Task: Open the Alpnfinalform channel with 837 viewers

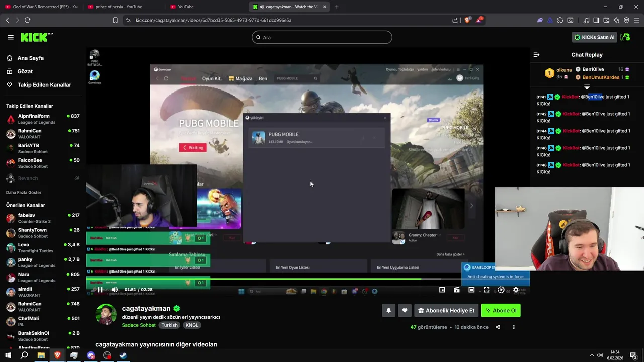Action: 43,119
